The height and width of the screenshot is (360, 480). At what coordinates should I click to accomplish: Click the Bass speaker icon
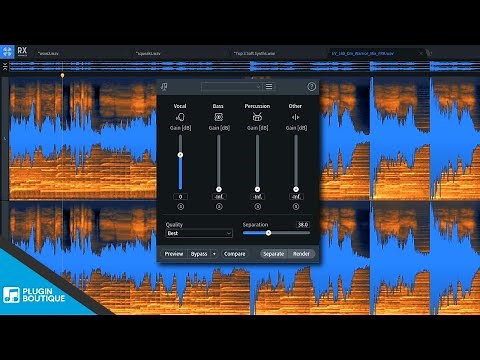pyautogui.click(x=219, y=117)
